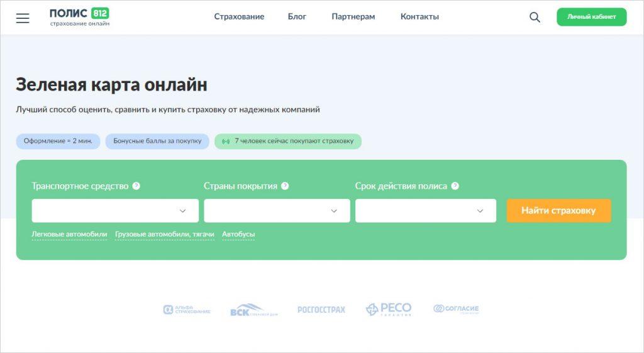644x353 pixels.
Task: Open the Партнерам navigation item
Action: pos(353,17)
